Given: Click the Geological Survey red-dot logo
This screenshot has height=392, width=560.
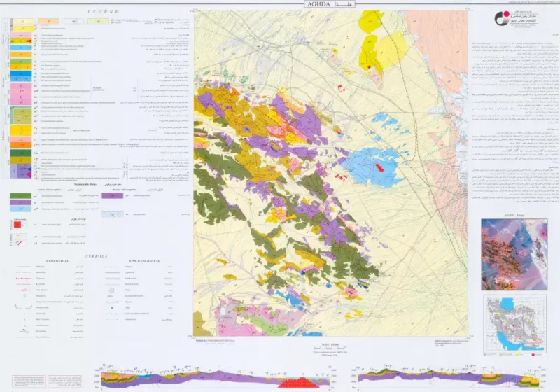Looking at the screenshot, I should point(503,18).
